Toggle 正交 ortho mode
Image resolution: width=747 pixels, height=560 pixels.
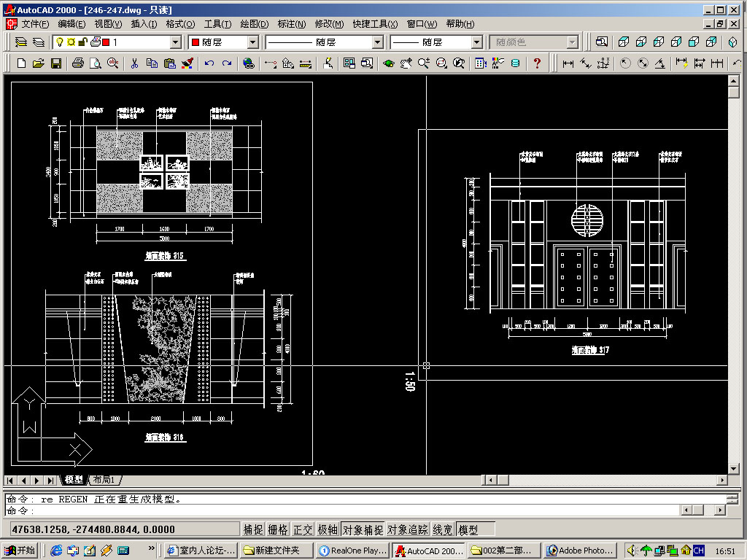[x=303, y=529]
